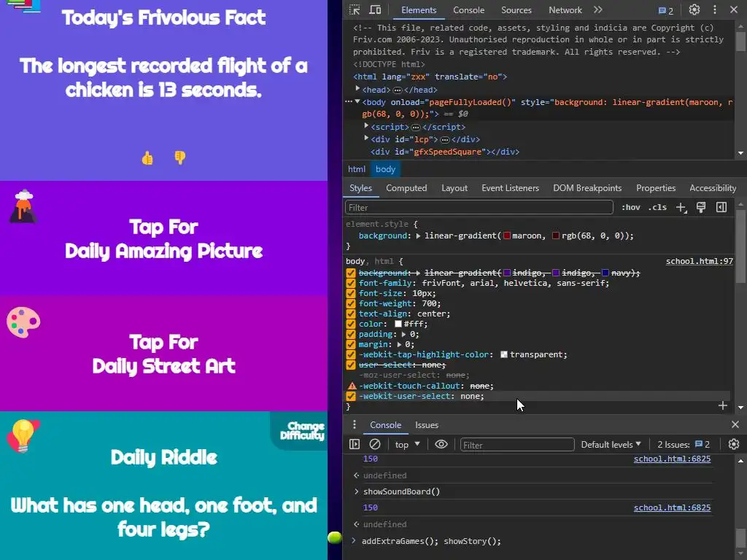Image resolution: width=747 pixels, height=560 pixels.
Task: Open the top context dropdown
Action: tap(407, 444)
